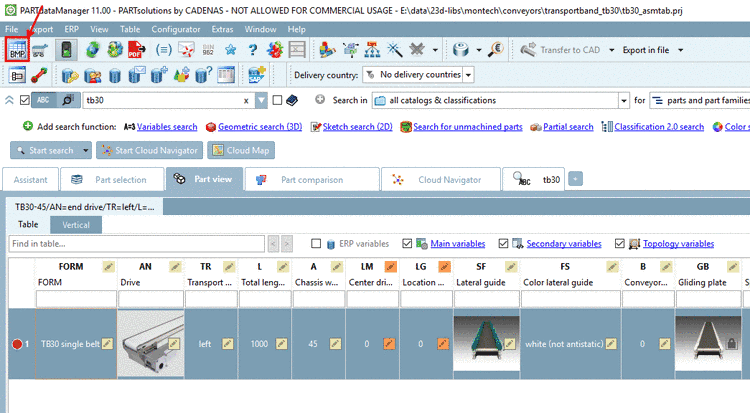Image resolution: width=750 pixels, height=413 pixels.
Task: Click the red wrench icon
Action: 39,75
